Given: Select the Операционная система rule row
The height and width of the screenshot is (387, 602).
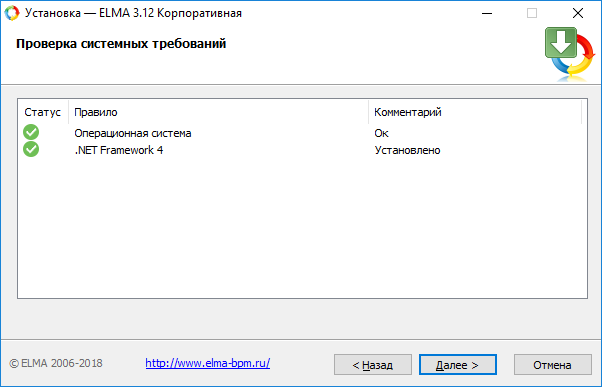Looking at the screenshot, I should point(302,133).
